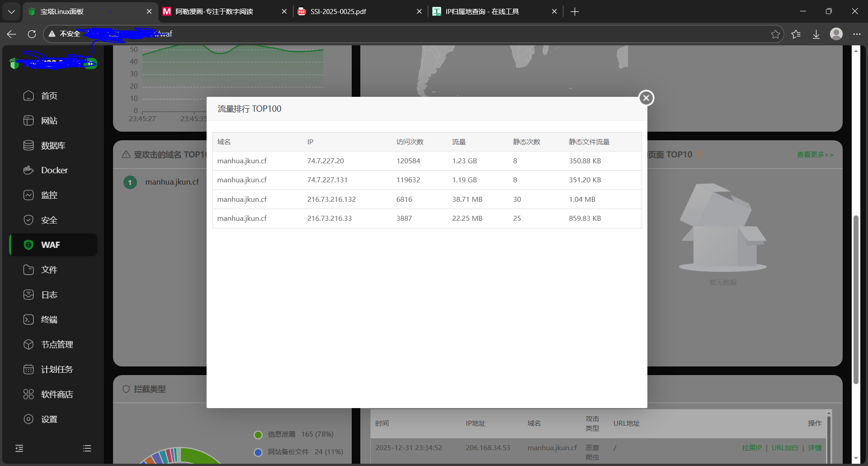Open 软件商店 software store
Image resolution: width=868 pixels, height=466 pixels.
click(x=57, y=395)
